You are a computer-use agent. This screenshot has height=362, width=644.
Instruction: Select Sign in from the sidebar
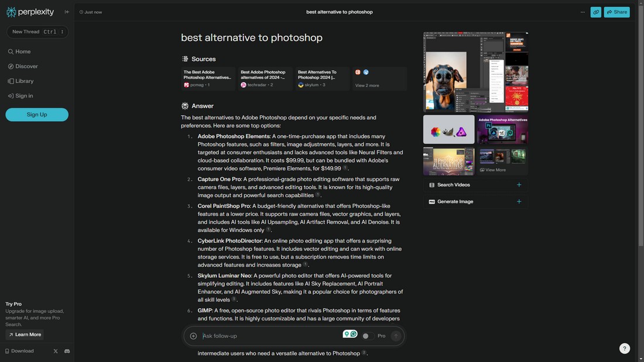click(x=20, y=96)
